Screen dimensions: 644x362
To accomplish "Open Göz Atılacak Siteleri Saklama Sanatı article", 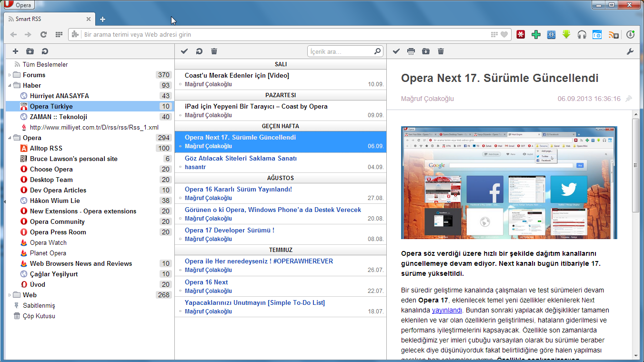I will point(281,162).
